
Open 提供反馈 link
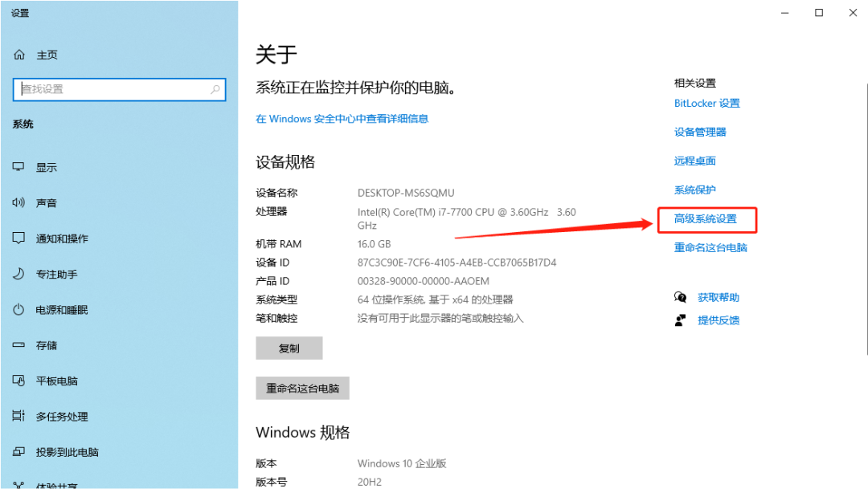click(718, 320)
